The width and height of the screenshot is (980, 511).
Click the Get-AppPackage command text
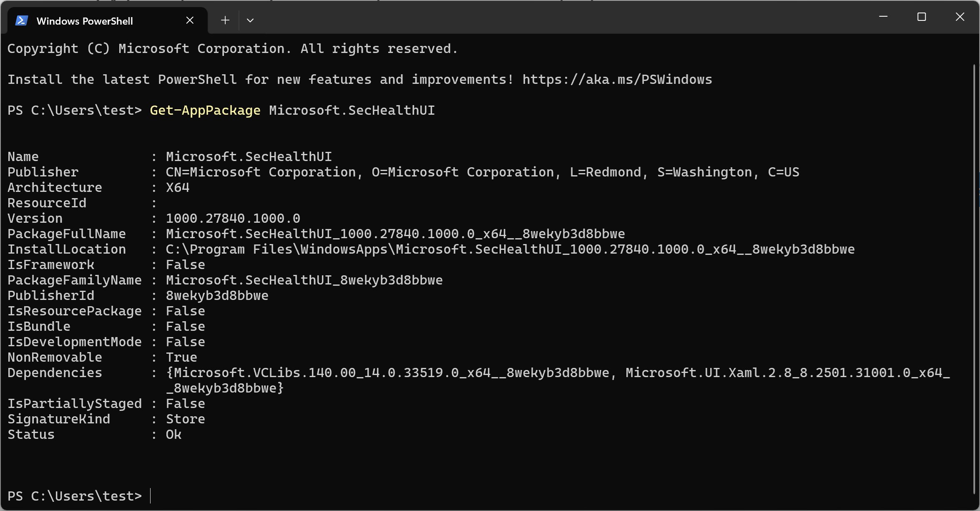[x=205, y=110]
